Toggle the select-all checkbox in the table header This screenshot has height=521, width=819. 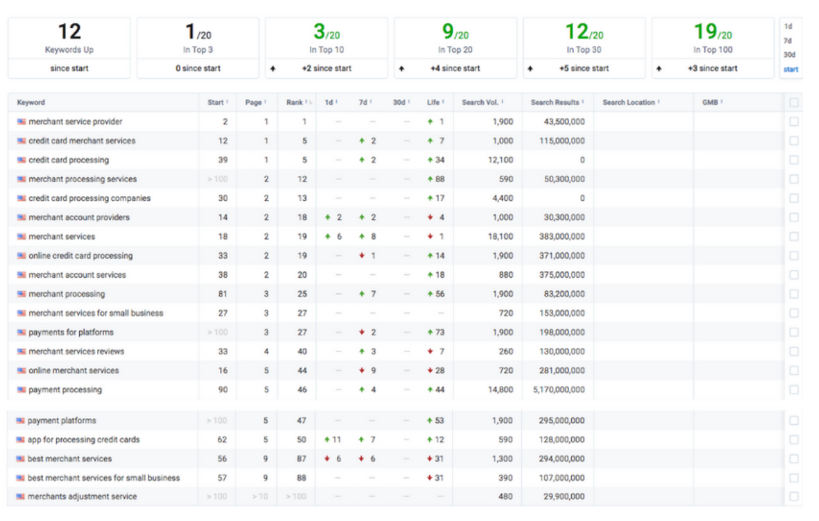point(794,102)
